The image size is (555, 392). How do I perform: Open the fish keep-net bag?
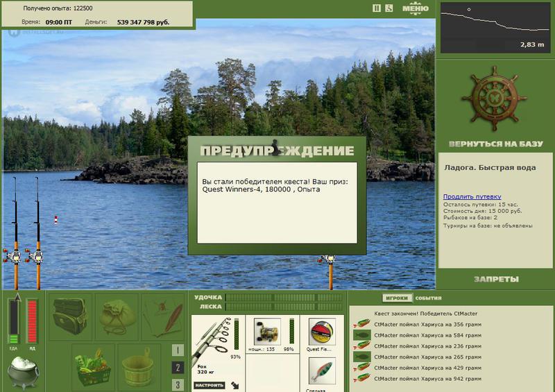tap(116, 316)
